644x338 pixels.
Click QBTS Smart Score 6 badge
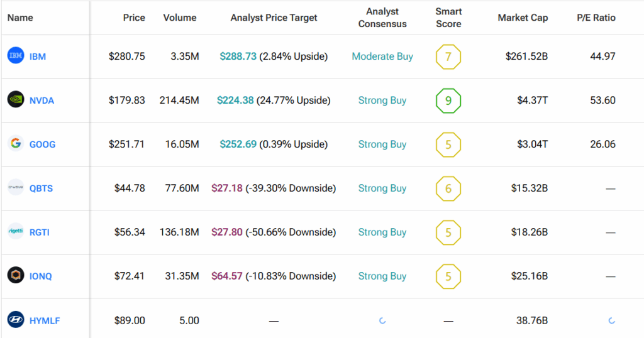pyautogui.click(x=448, y=188)
